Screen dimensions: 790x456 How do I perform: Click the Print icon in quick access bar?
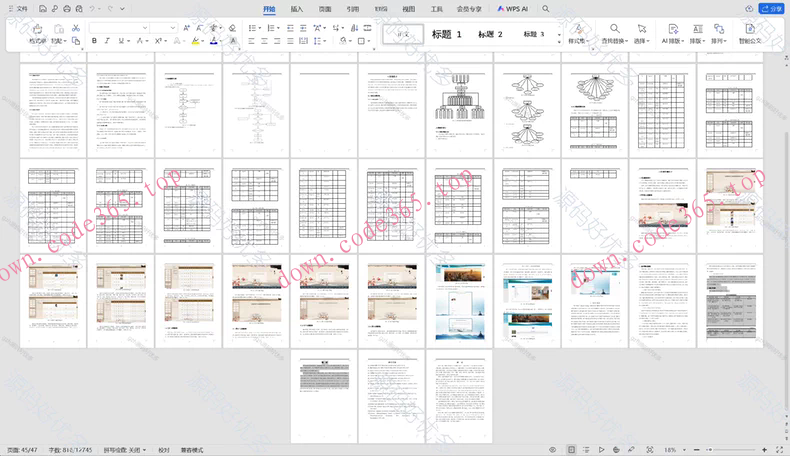[67, 9]
